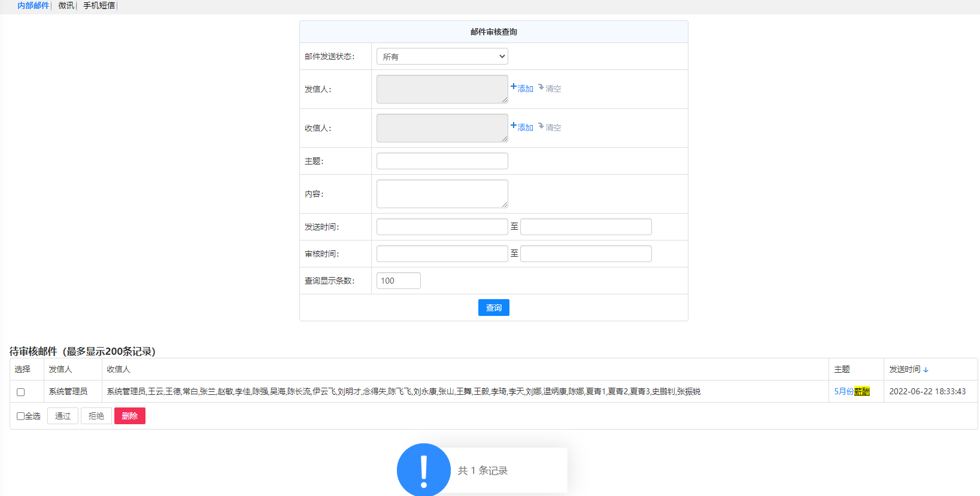Tick the checkbox for the 系统管理员 email row

click(x=21, y=392)
